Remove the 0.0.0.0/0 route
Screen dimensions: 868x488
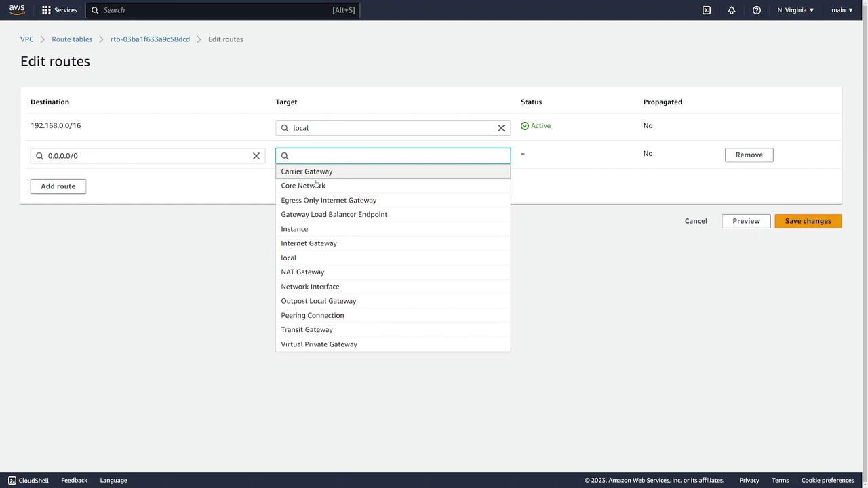[749, 155]
